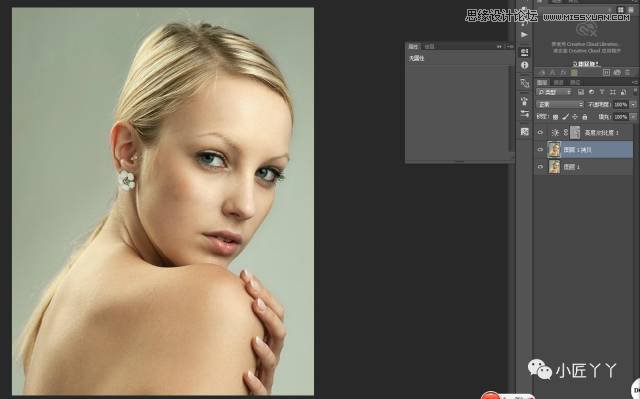Select the bottom 图层 1 layer name
This screenshot has width=640, height=399.
pyautogui.click(x=571, y=167)
